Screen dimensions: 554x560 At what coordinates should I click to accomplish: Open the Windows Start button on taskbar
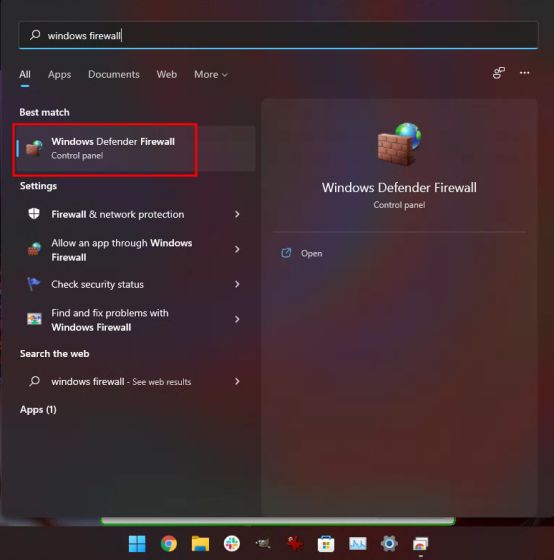137,544
